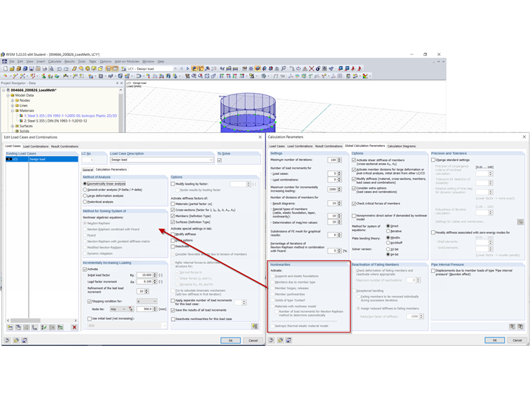Pick node graphically icon next to Any
The width and height of the screenshot is (532, 399).
tap(131, 309)
